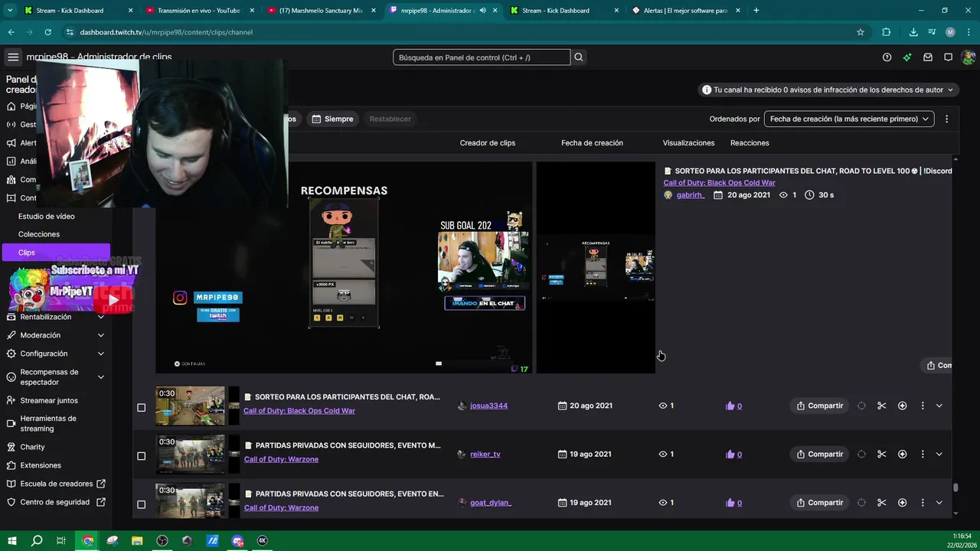Open the help question-mark icon in header
Image resolution: width=980 pixels, height=551 pixels.
click(x=887, y=57)
